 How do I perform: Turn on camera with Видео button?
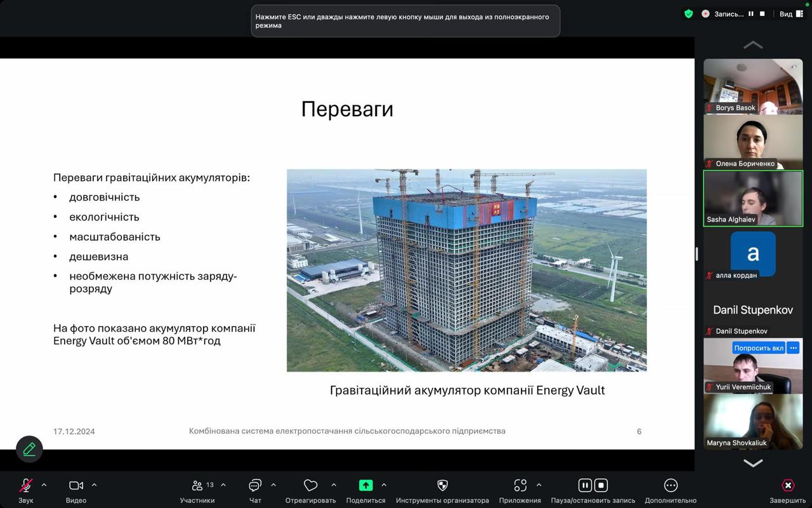coord(76,485)
